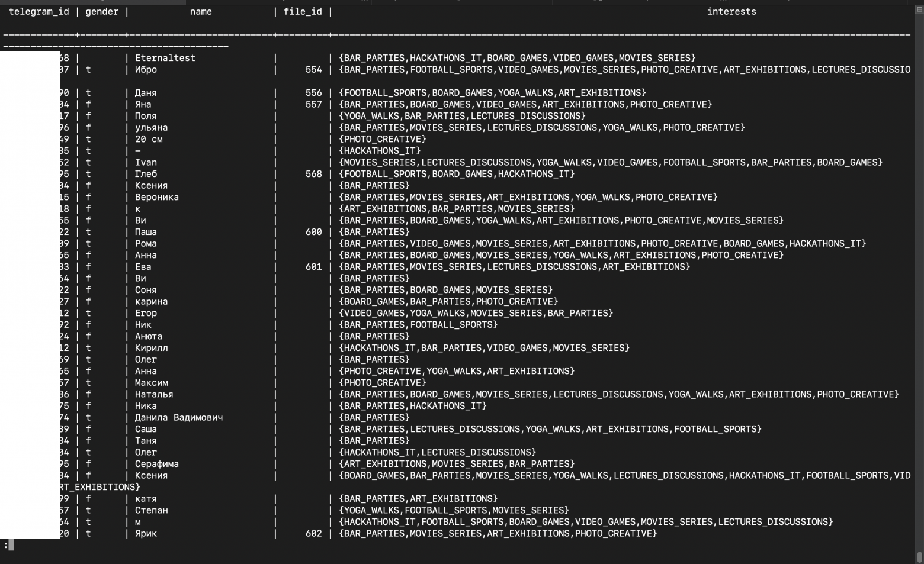Viewport: 924px width, 564px height.
Task: Select the name Наталья
Action: pos(154,394)
